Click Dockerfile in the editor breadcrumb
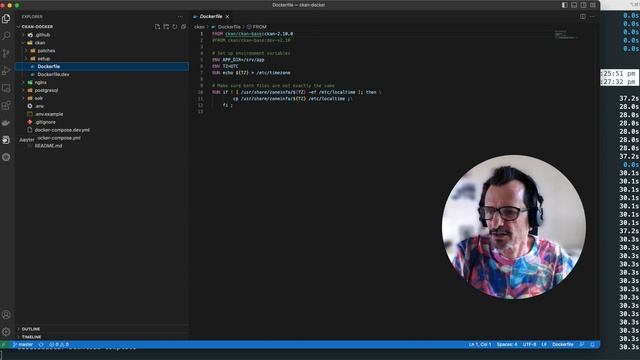Viewport: 640px width, 360px height. point(229,27)
